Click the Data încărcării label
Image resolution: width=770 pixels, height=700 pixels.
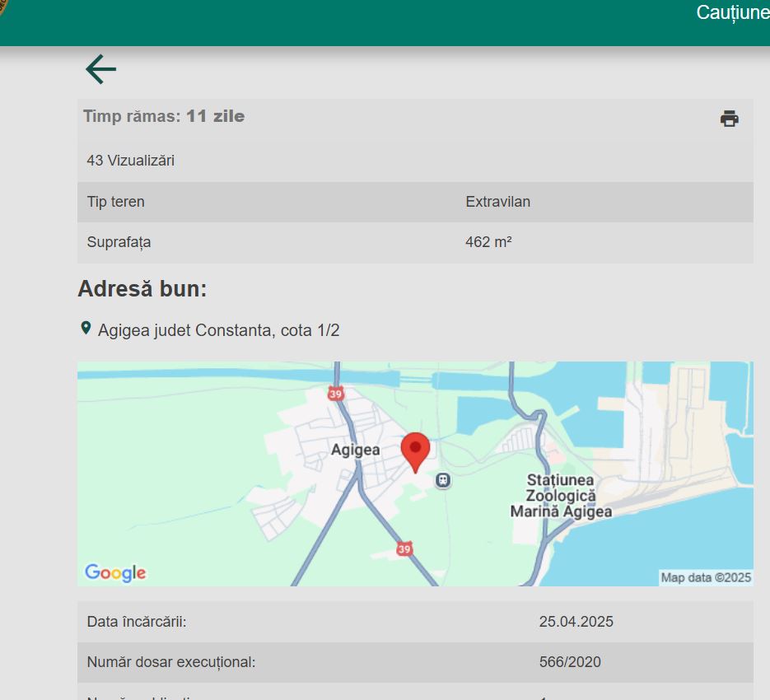pyautogui.click(x=137, y=622)
